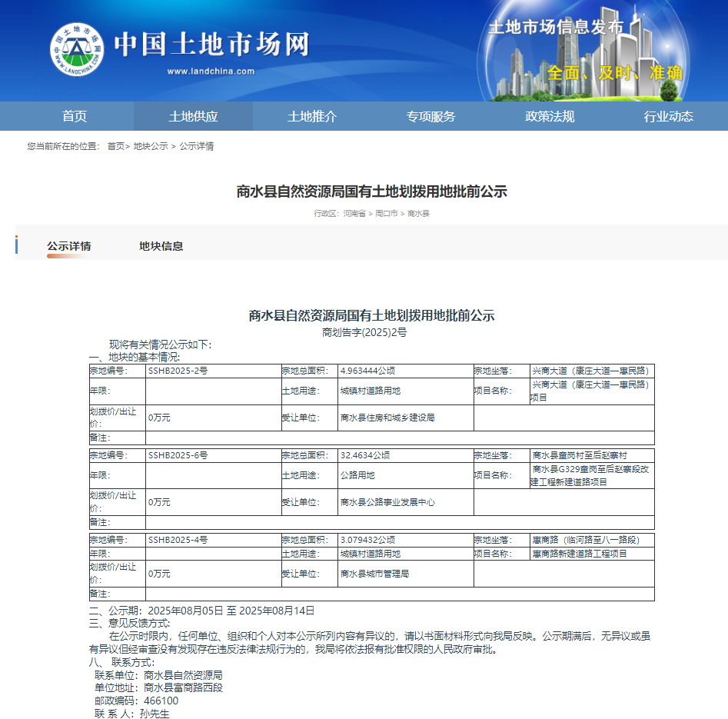
Task: Select 行业动态 in the navigation bar
Action: click(668, 116)
